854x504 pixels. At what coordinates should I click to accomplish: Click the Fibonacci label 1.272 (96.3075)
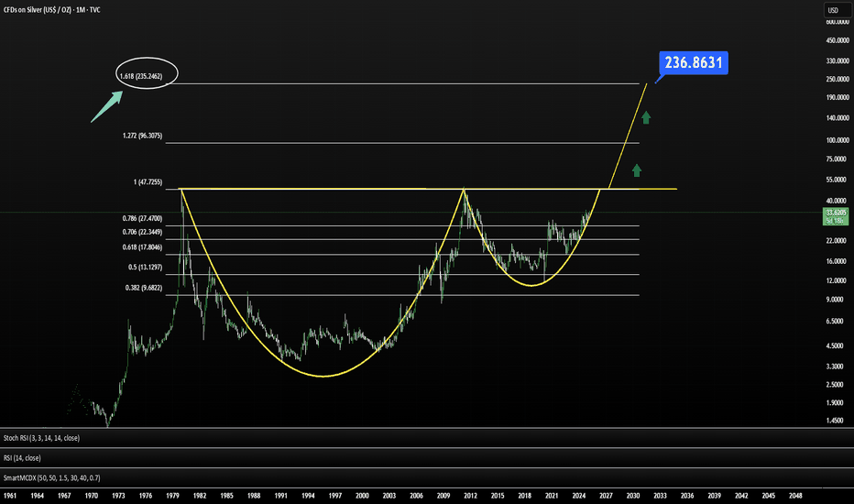[142, 136]
